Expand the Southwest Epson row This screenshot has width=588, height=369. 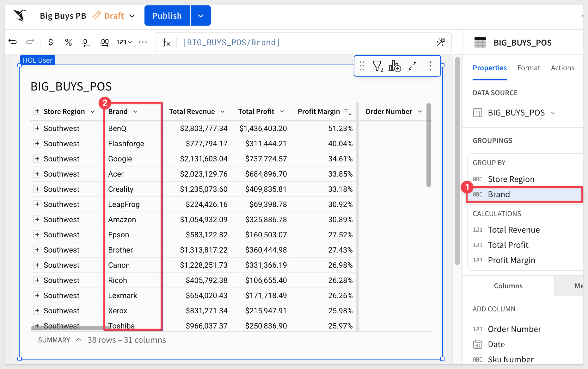point(37,235)
